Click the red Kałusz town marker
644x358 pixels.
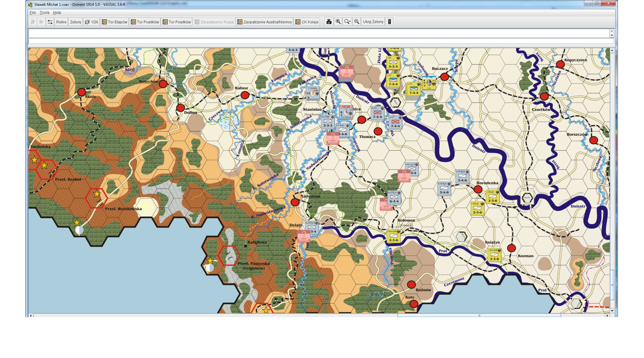[x=245, y=95]
